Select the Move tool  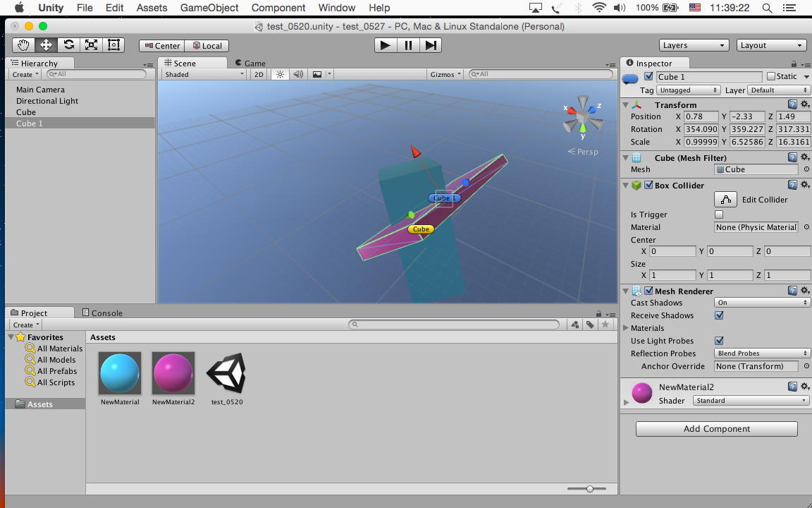pos(46,45)
